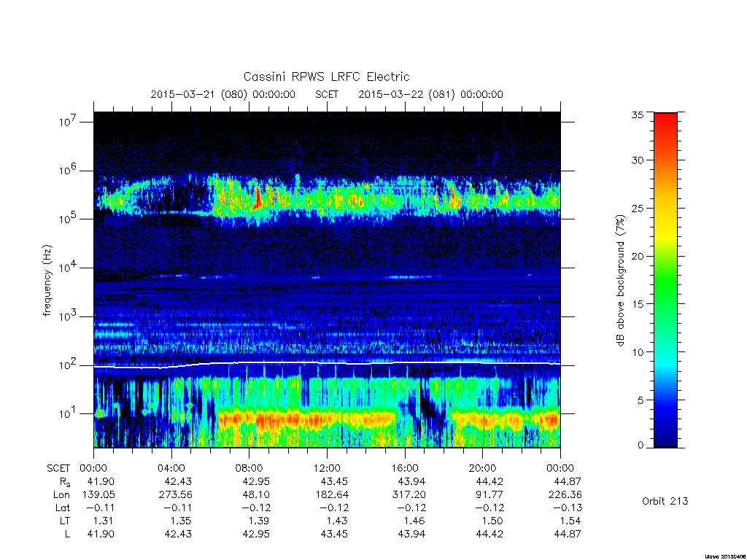Click the colorbar tick label '5'

coord(640,400)
